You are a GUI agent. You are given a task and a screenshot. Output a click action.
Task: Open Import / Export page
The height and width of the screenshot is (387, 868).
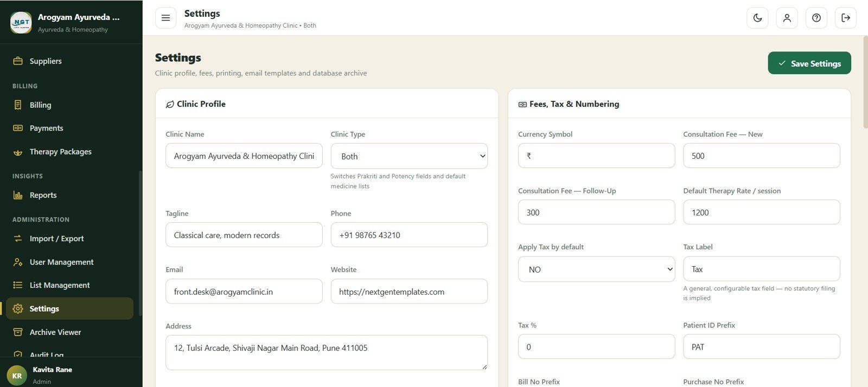click(x=70, y=238)
